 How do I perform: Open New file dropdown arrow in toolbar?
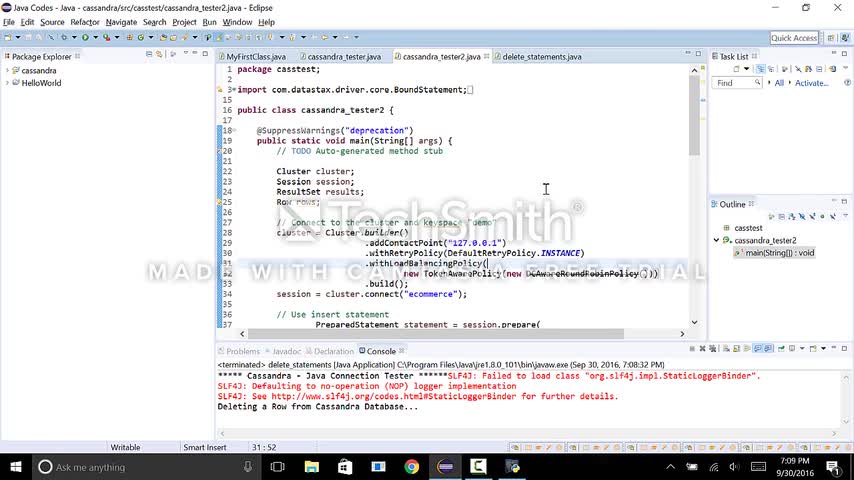18,37
